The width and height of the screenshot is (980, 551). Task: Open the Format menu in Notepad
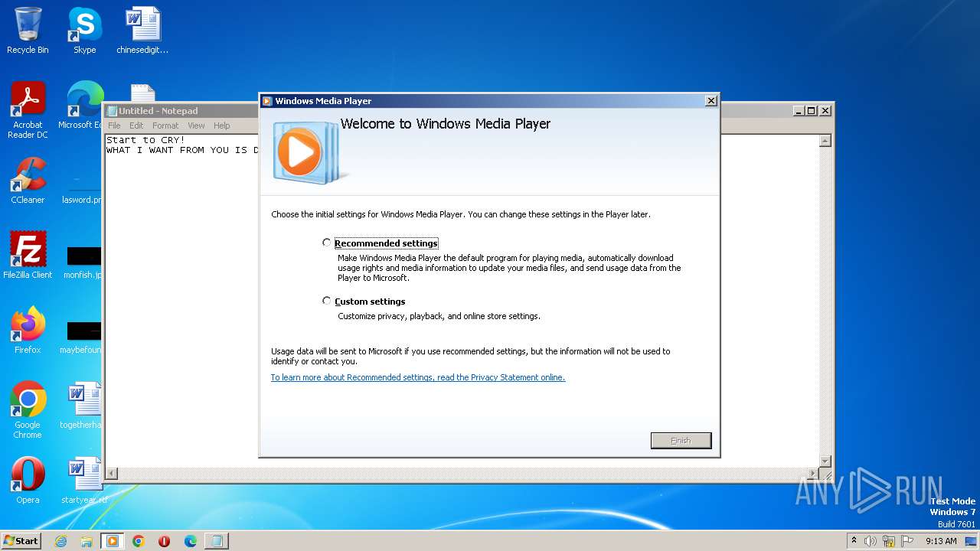[x=165, y=126]
